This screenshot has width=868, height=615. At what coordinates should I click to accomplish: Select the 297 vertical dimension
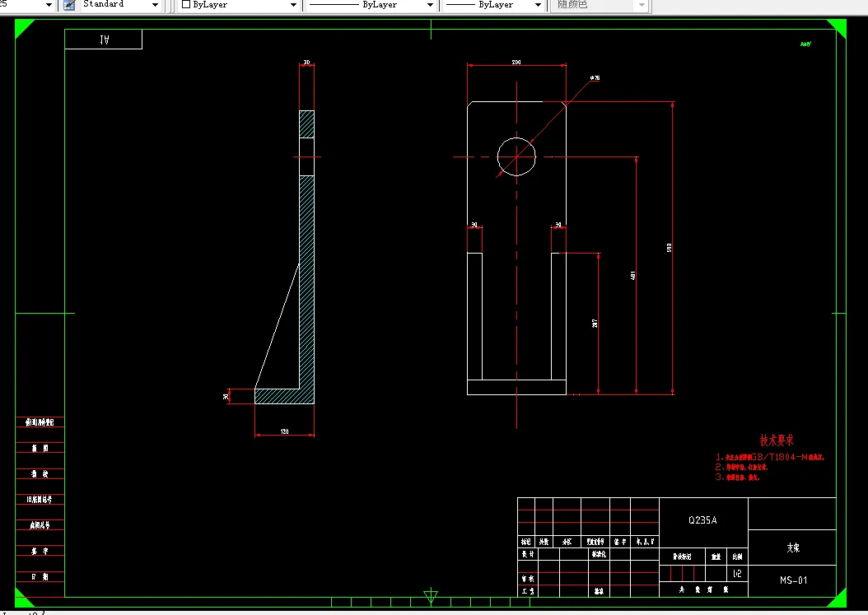pos(595,324)
